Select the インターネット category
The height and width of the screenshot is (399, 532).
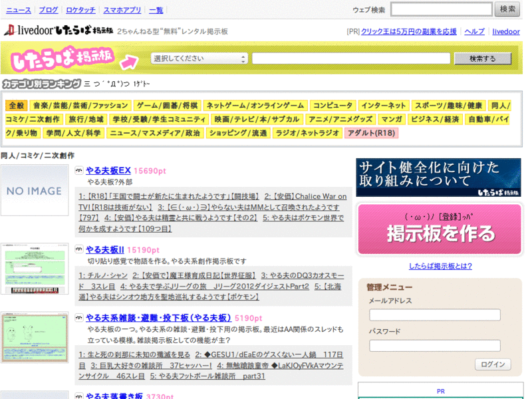pyautogui.click(x=384, y=106)
